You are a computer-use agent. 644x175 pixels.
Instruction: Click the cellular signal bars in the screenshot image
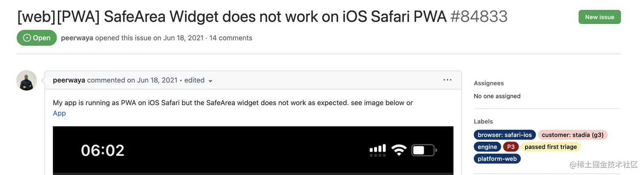377,149
